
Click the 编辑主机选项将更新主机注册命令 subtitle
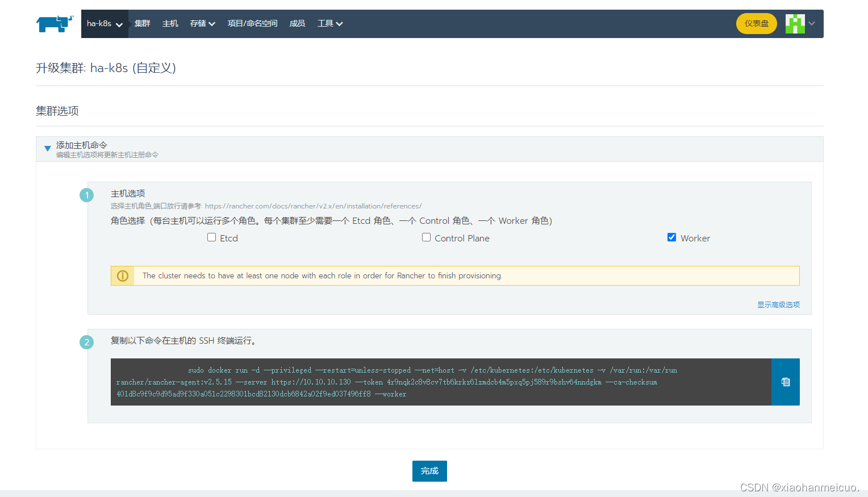(107, 155)
